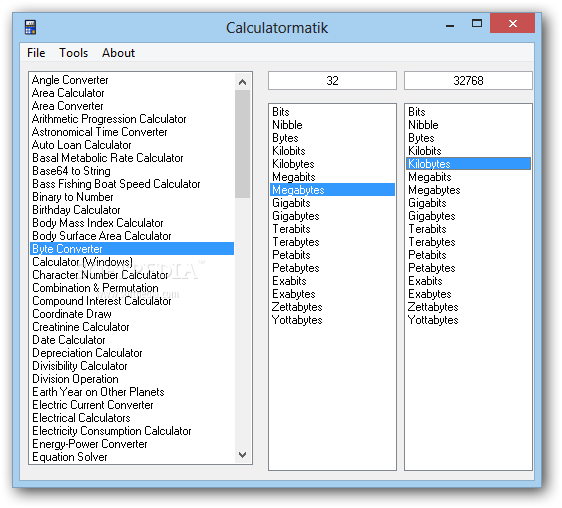Select Nibble in the source unit list
The height and width of the screenshot is (508, 562).
pyautogui.click(x=332, y=125)
